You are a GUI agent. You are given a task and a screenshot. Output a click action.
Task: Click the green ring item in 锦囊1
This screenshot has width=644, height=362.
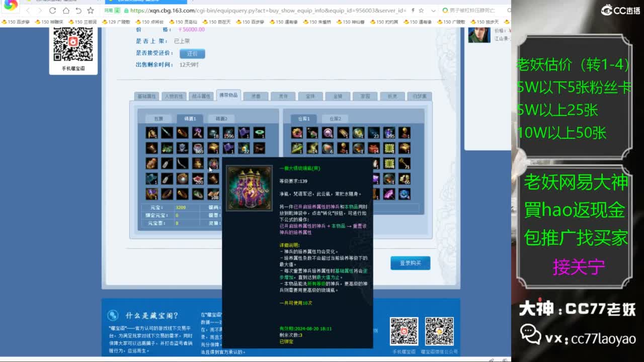(x=259, y=133)
